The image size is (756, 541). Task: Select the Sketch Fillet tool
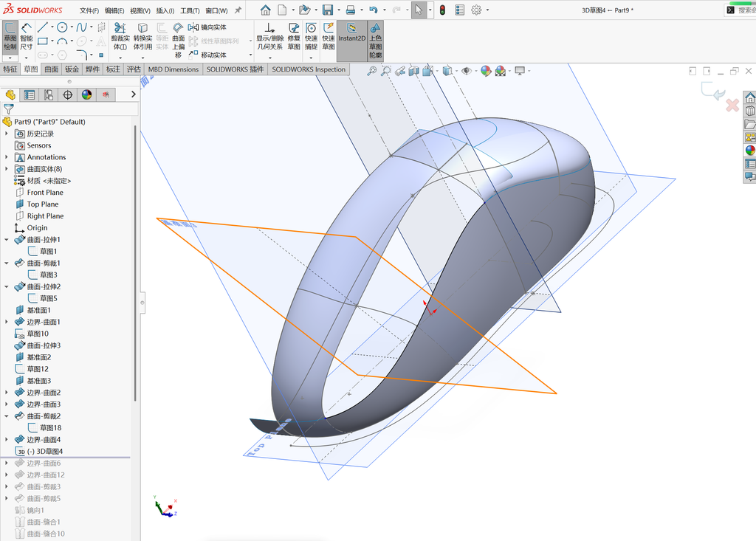tap(81, 55)
